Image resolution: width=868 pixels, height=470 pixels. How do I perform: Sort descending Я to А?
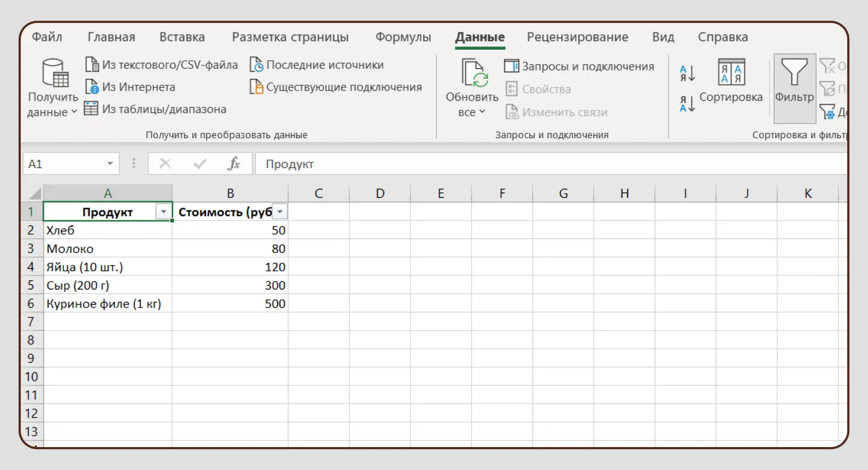[687, 103]
